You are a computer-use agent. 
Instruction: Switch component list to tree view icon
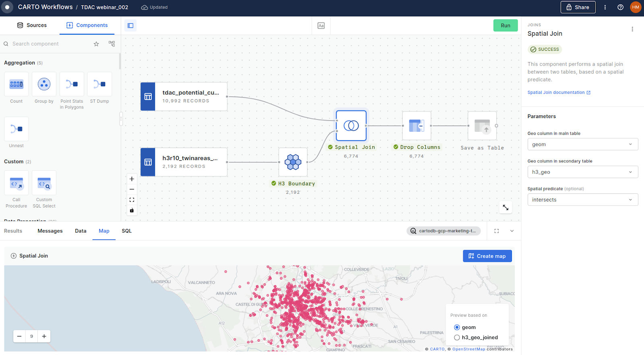(x=111, y=44)
